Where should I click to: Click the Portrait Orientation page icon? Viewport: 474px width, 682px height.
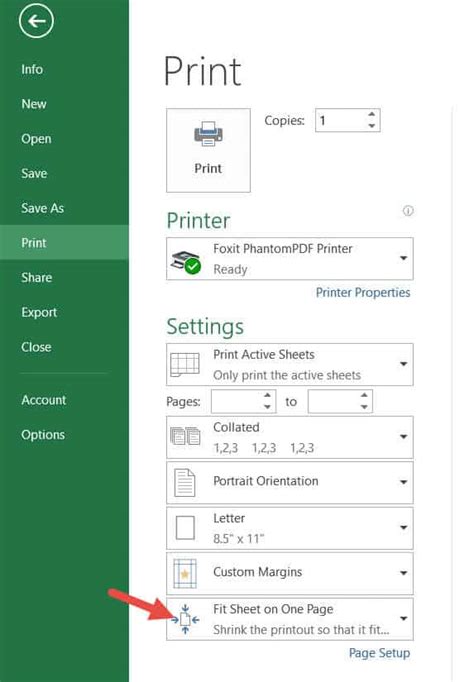pos(185,482)
